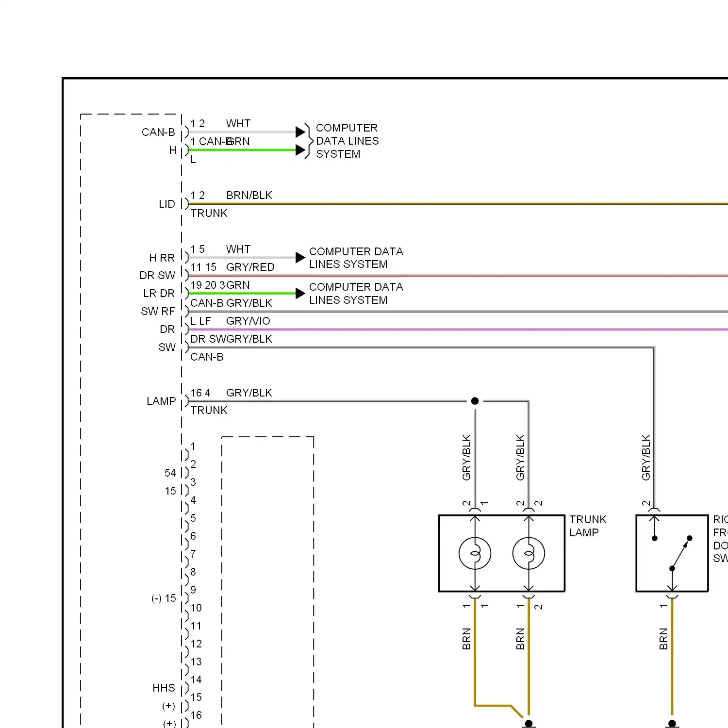Click the connector pin number 7
Image resolution: width=728 pixels, height=728 pixels.
pyautogui.click(x=193, y=554)
